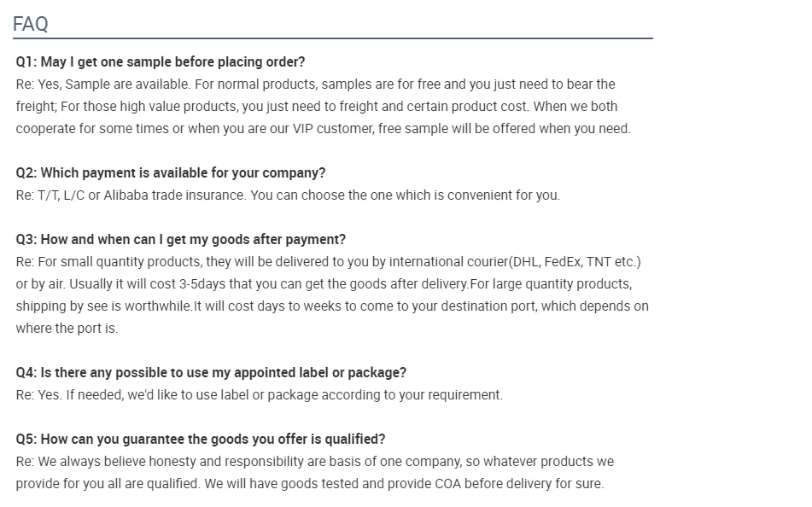Click the Q2 answer about payment options
The image size is (812, 507).
click(288, 195)
